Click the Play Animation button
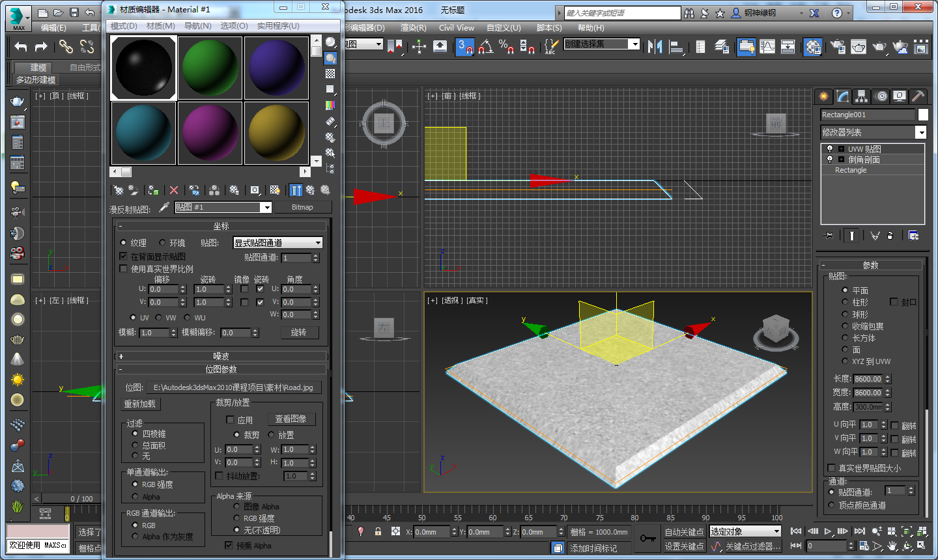Screen dimensions: 938x560 827,531
